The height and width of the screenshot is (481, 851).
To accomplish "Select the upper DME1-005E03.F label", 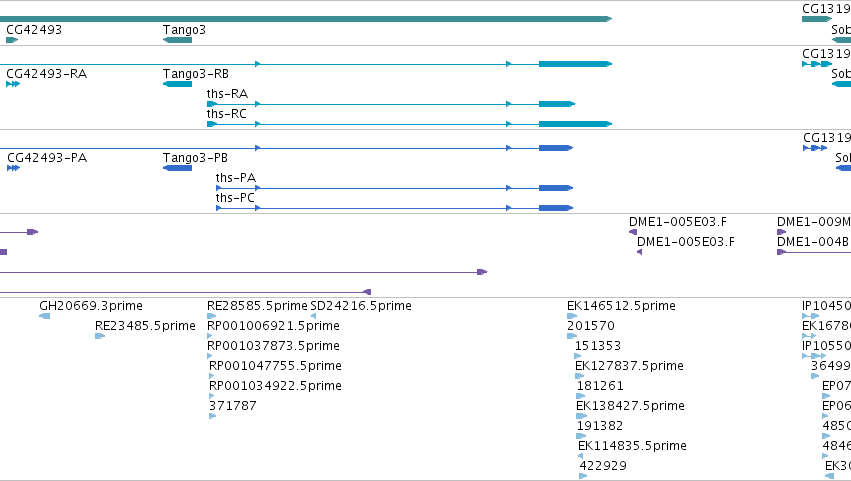I will 678,221.
